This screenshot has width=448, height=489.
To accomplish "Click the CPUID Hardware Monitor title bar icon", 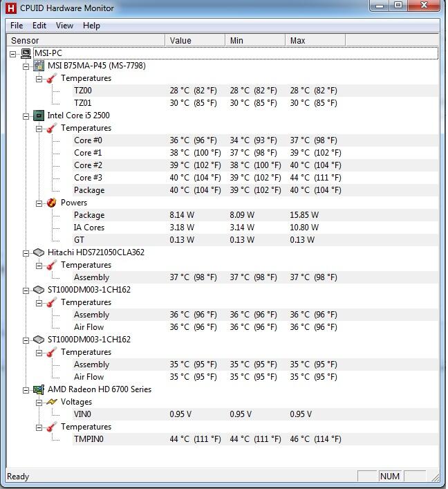I will coord(11,8).
